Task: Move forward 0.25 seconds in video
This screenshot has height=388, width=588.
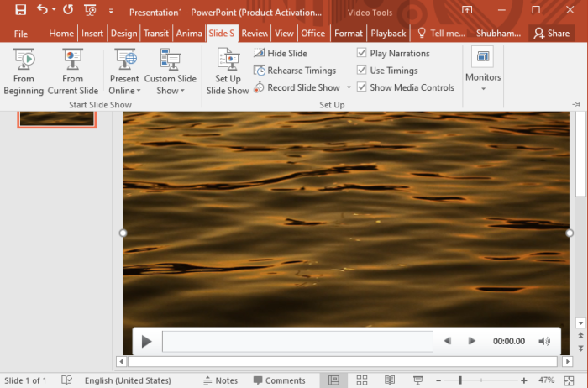Action: point(472,341)
